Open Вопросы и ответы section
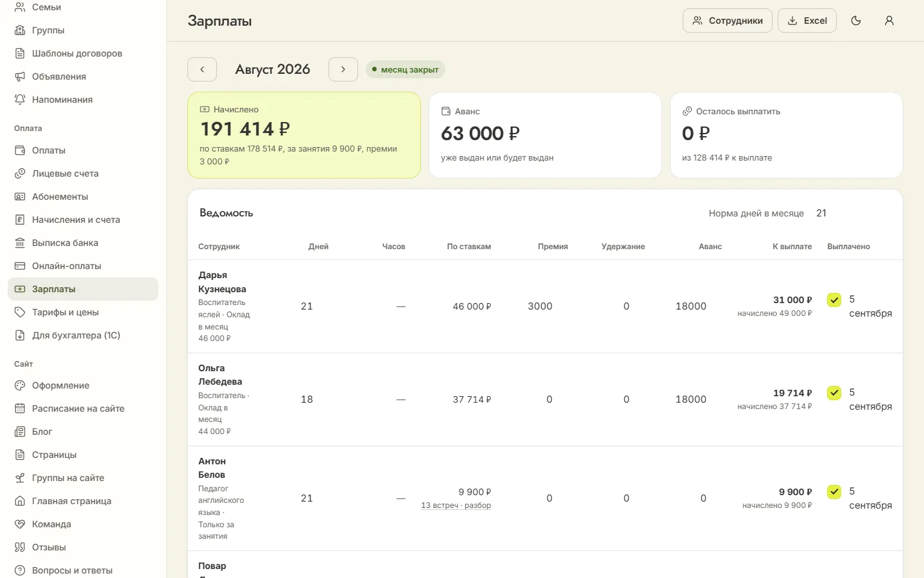This screenshot has height=578, width=924. pyautogui.click(x=83, y=570)
